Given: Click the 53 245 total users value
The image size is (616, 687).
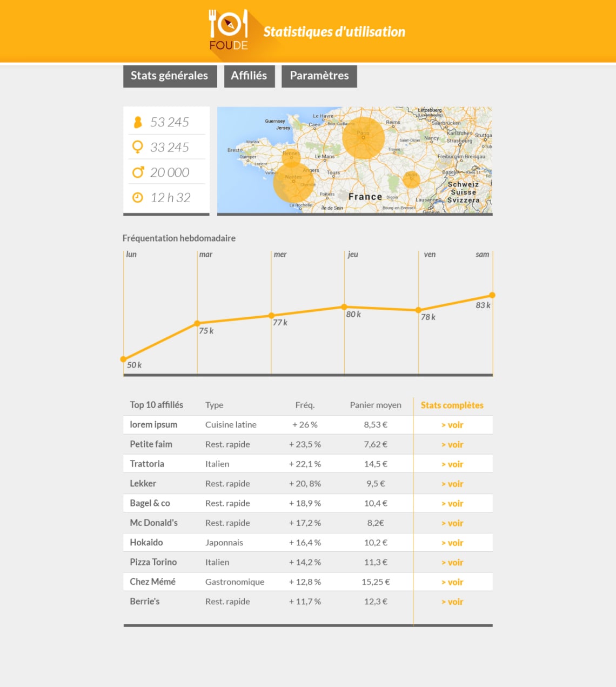Looking at the screenshot, I should coord(170,122).
